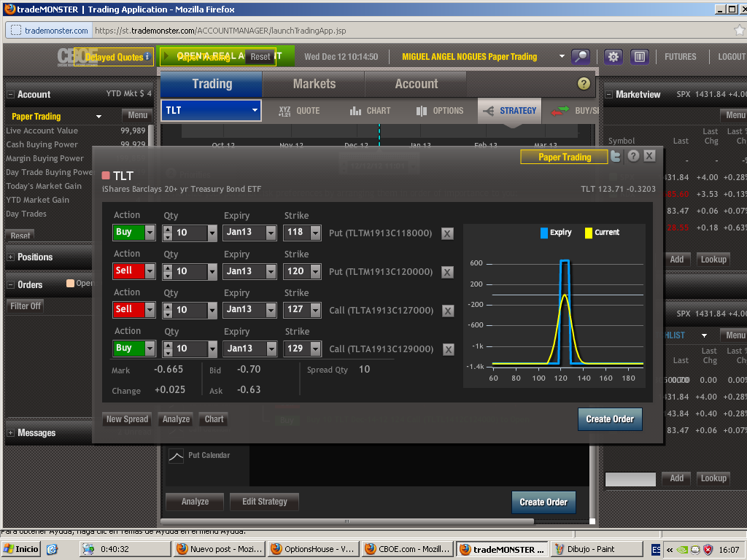Open the TLT symbol dropdown
Viewport: 747px width, 560px height.
point(255,111)
